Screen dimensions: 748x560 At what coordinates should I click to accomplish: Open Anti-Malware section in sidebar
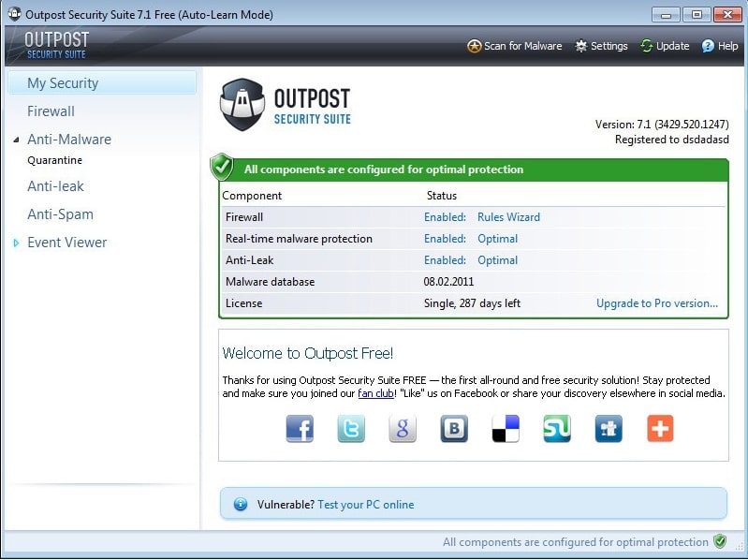tap(69, 140)
